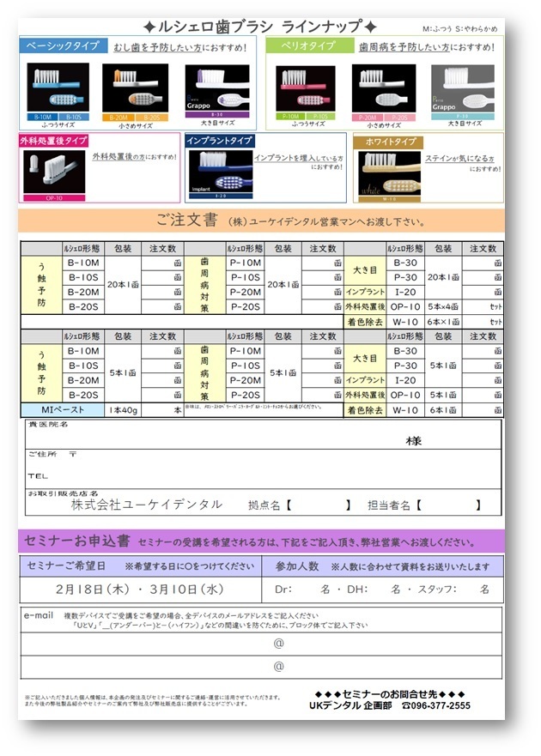Click the セミナーご希望日 header
The height and width of the screenshot is (756, 541).
point(66,566)
